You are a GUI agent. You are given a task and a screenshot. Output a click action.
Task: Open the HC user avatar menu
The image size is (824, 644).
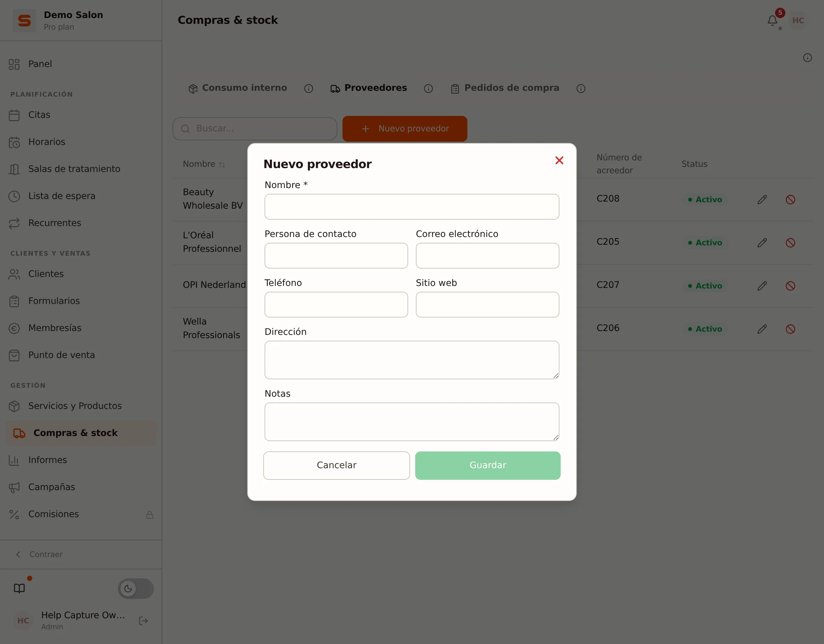click(x=798, y=20)
